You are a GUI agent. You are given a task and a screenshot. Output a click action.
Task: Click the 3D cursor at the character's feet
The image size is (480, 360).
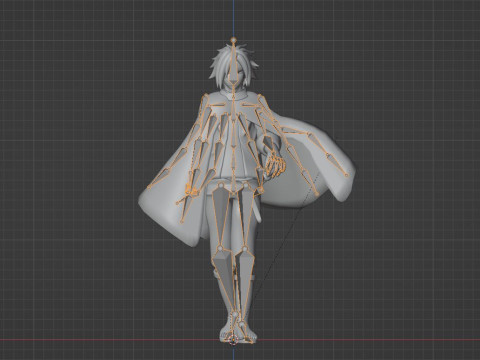pos(233,340)
